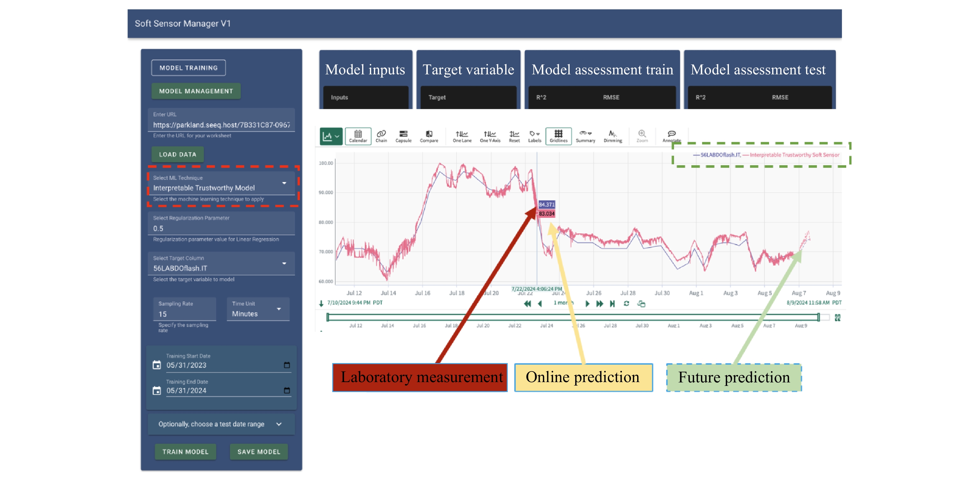980x477 pixels.
Task: Open the Model Management tab
Action: click(196, 91)
